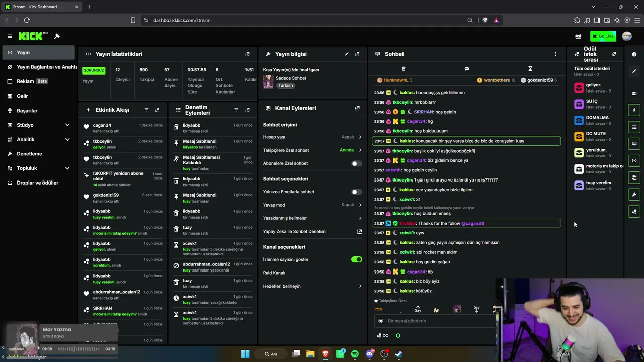Pop out the Ödül istek sırası panel
644x362 pixels.
pyautogui.click(x=614, y=54)
